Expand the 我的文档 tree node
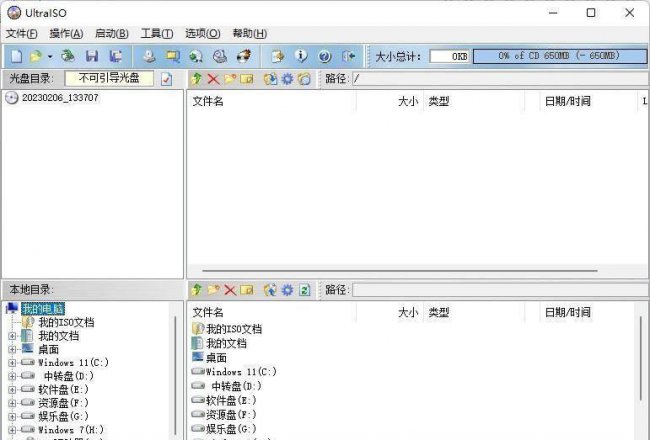The image size is (650, 440). pyautogui.click(x=12, y=336)
